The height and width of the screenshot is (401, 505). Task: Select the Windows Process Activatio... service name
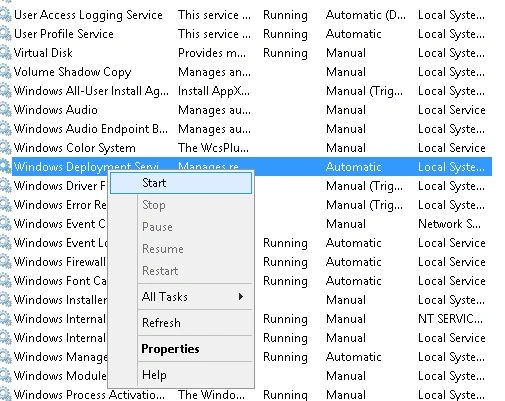point(89,395)
